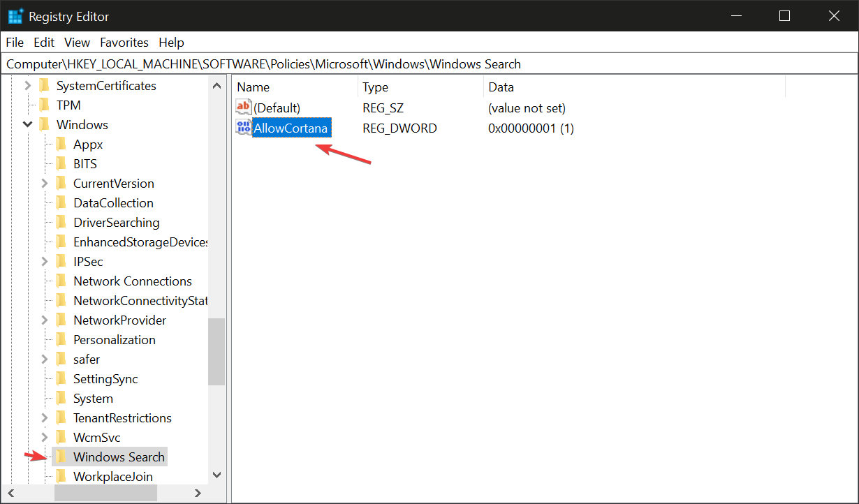Click the SystemCertificates folder icon
The image size is (859, 504).
(x=44, y=86)
